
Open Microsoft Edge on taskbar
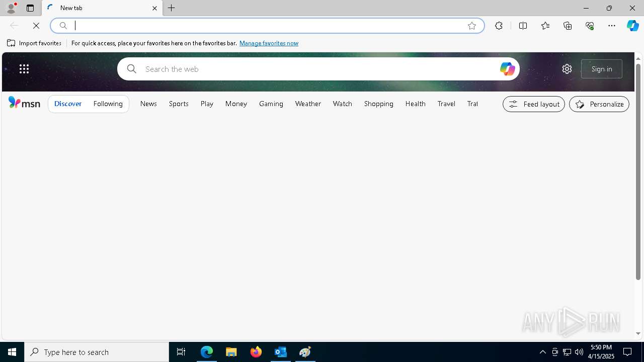click(x=207, y=352)
